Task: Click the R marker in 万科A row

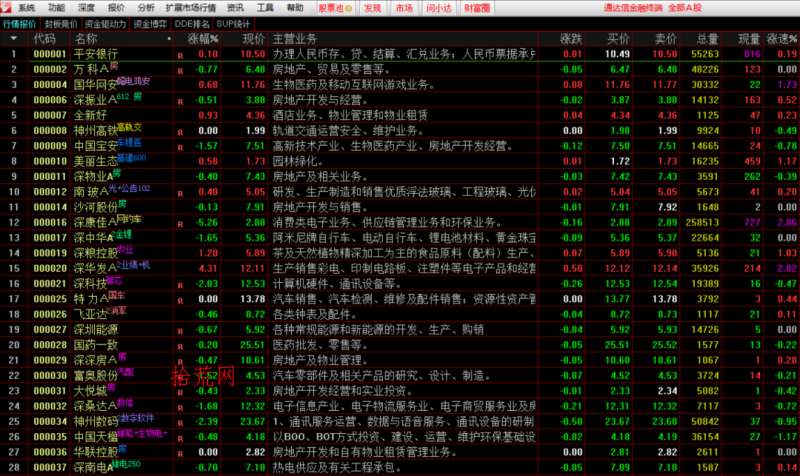Action: (180, 71)
